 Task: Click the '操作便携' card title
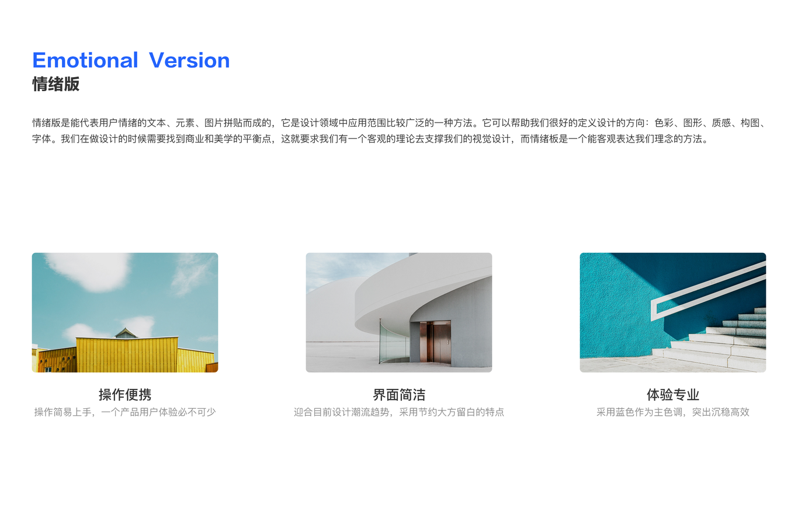point(125,395)
